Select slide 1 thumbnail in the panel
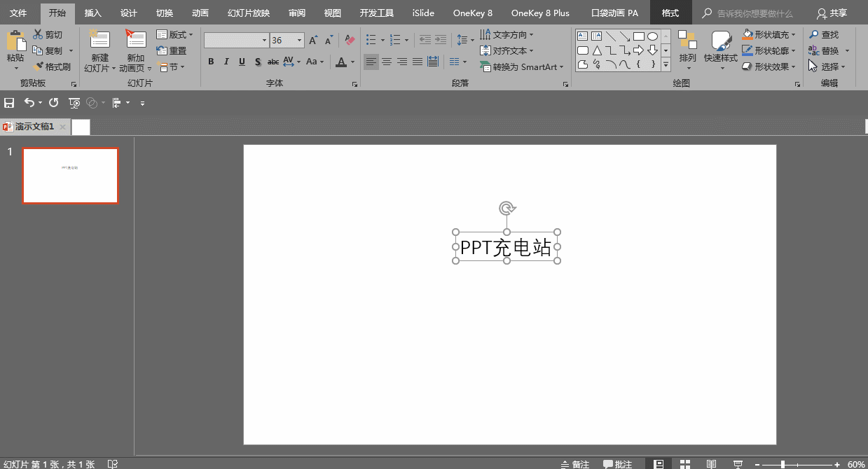Viewport: 868px width, 469px height. coord(70,175)
